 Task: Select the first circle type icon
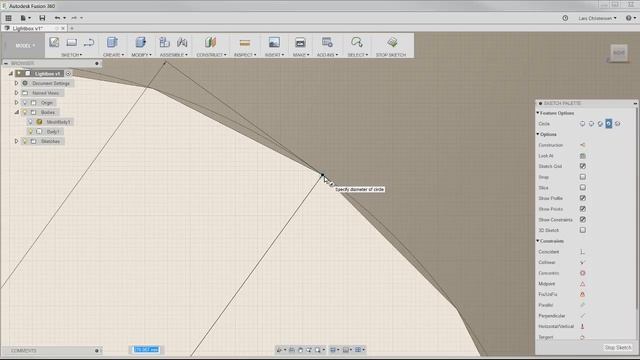[x=582, y=124]
